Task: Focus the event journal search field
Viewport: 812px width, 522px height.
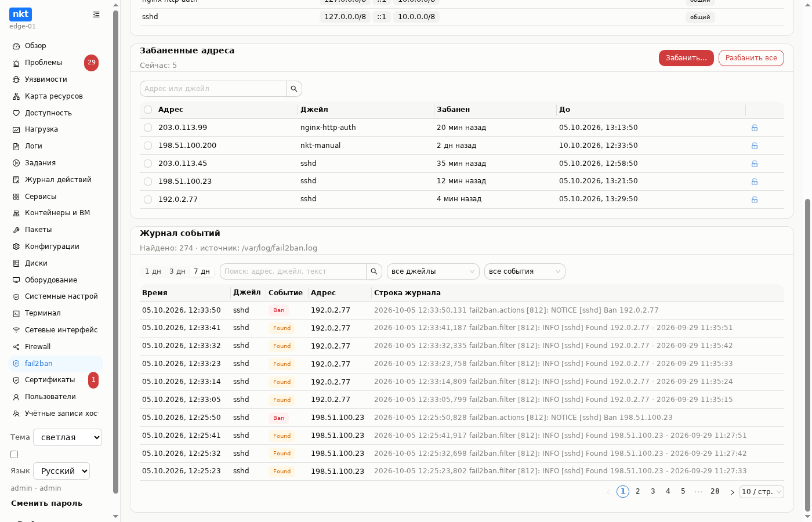Action: (293, 271)
